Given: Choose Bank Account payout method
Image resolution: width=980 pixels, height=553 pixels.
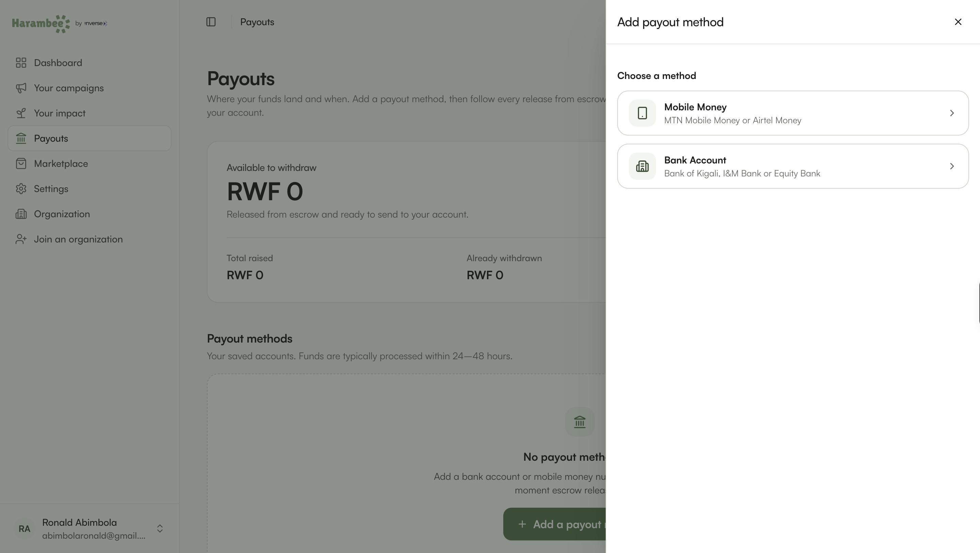Looking at the screenshot, I should (793, 166).
